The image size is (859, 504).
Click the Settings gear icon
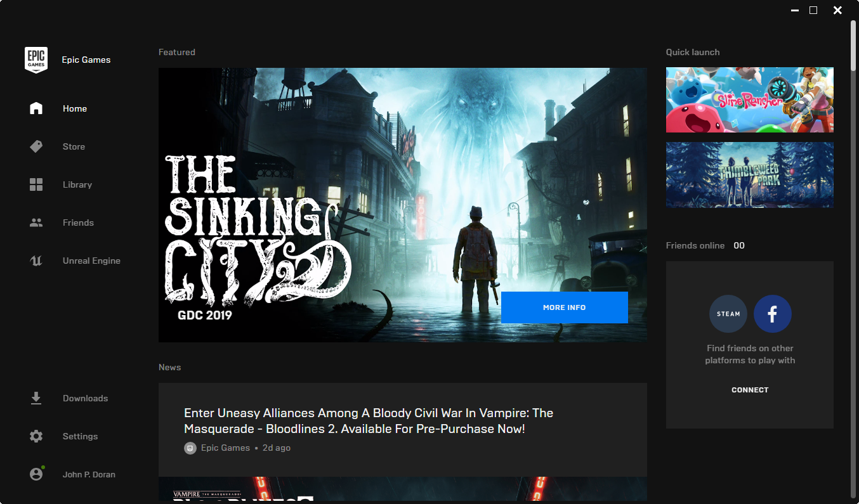coord(36,436)
